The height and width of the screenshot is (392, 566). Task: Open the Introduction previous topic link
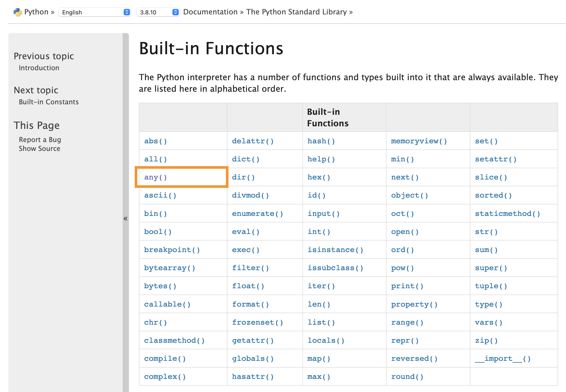(39, 68)
